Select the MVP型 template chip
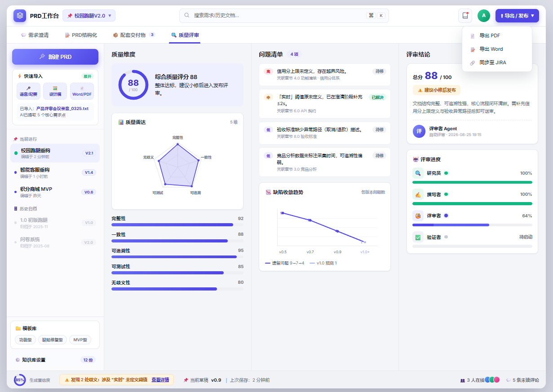Image resolution: width=553 pixels, height=392 pixels. (x=81, y=340)
